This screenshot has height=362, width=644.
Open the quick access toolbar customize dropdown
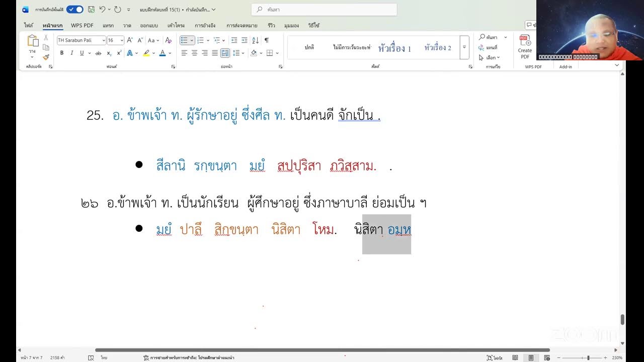pyautogui.click(x=129, y=10)
